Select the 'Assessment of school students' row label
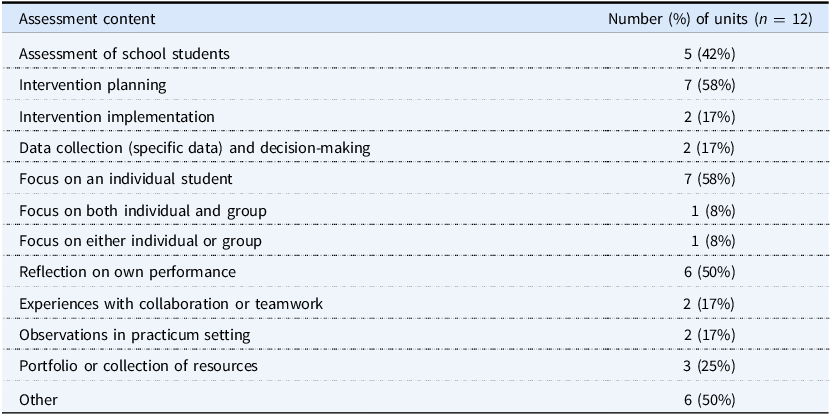The width and height of the screenshot is (831, 415). (x=125, y=54)
